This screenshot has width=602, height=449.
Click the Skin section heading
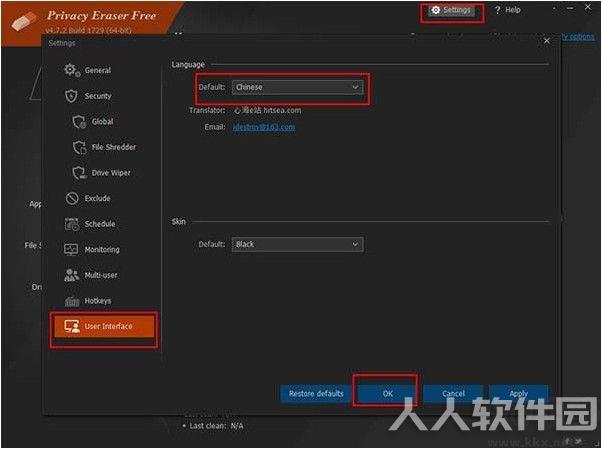[x=179, y=222]
